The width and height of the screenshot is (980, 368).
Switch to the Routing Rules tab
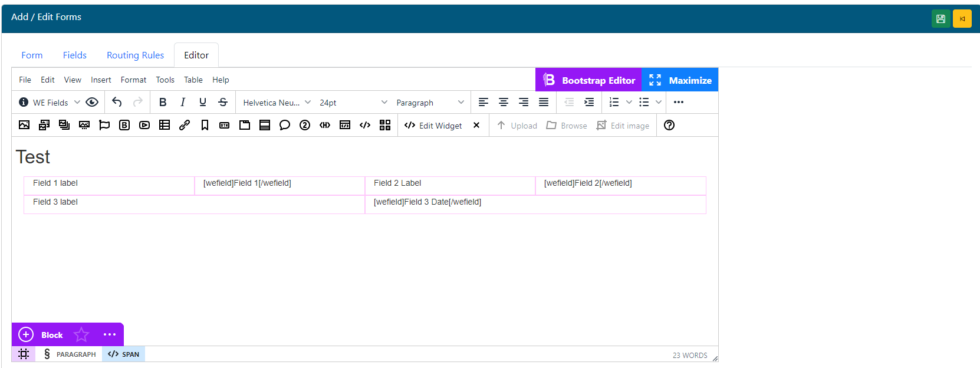(x=136, y=55)
